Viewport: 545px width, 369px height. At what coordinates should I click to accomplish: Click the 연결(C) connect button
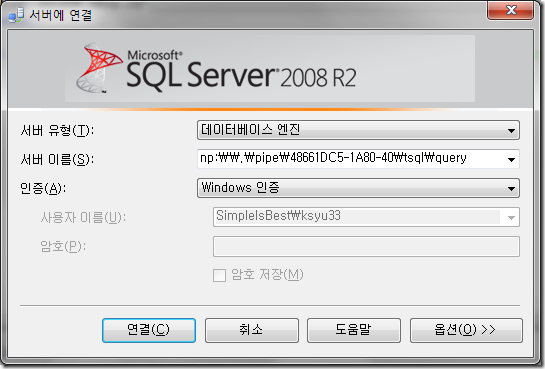coord(149,330)
